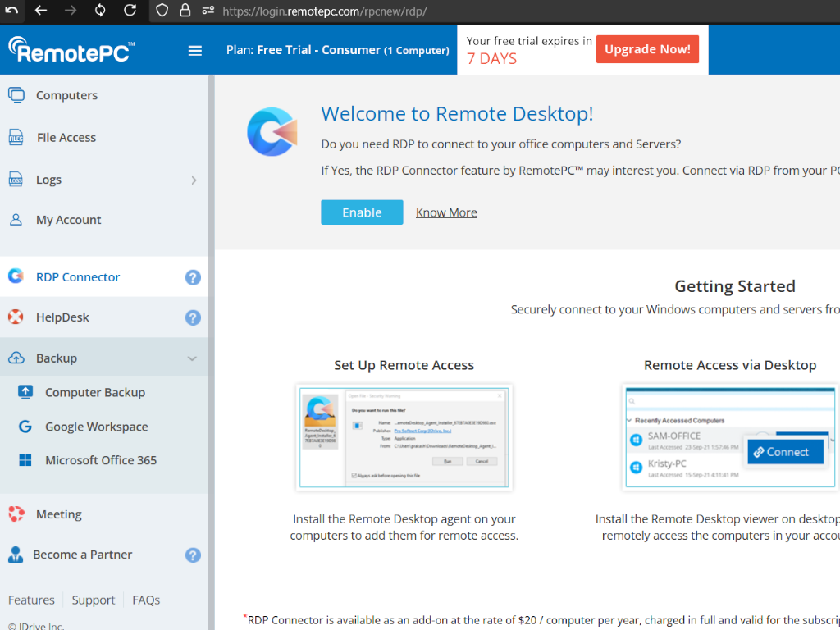Collapse the Backup section chevron
Viewport: 840px width, 630px height.
(x=192, y=358)
